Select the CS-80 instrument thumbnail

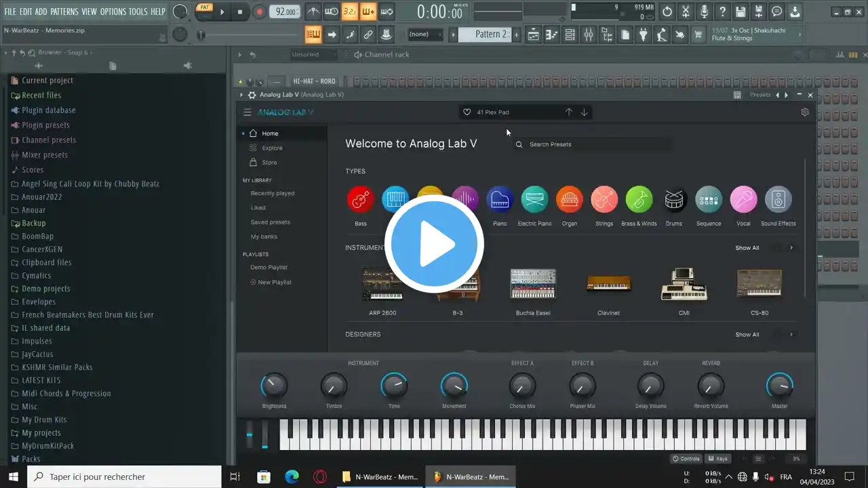click(759, 285)
